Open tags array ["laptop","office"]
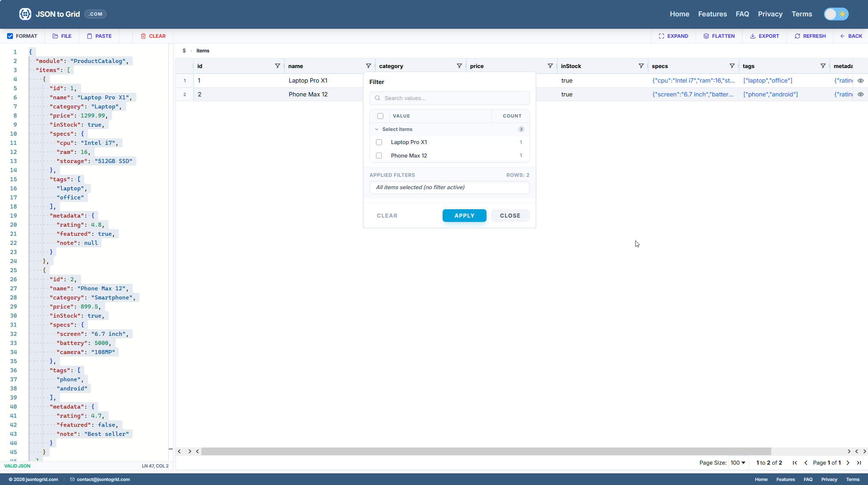This screenshot has height=485, width=868. (768, 80)
